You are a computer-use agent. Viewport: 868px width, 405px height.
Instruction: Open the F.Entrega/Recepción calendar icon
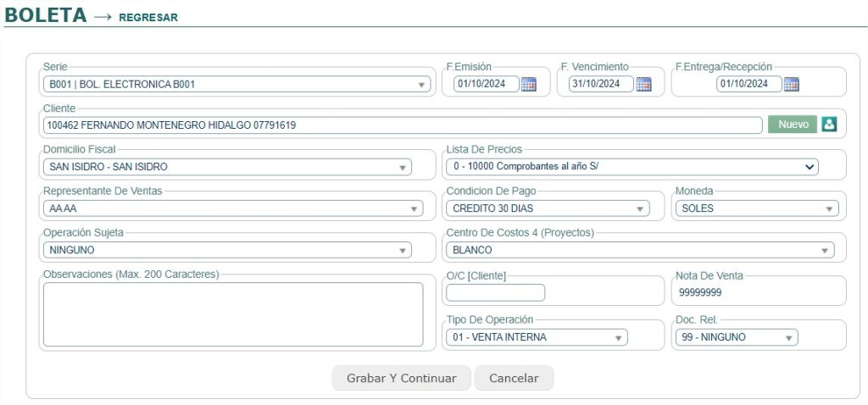(791, 84)
